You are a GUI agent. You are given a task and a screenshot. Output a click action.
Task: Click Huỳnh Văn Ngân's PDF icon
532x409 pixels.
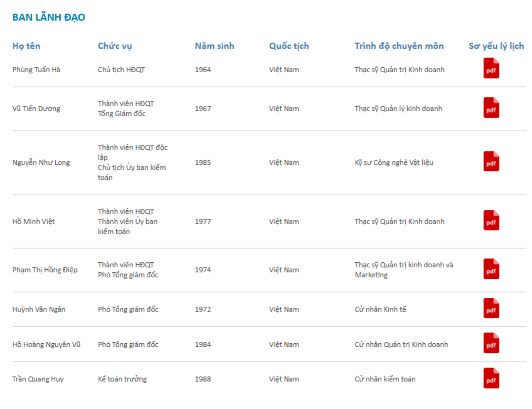pyautogui.click(x=491, y=308)
